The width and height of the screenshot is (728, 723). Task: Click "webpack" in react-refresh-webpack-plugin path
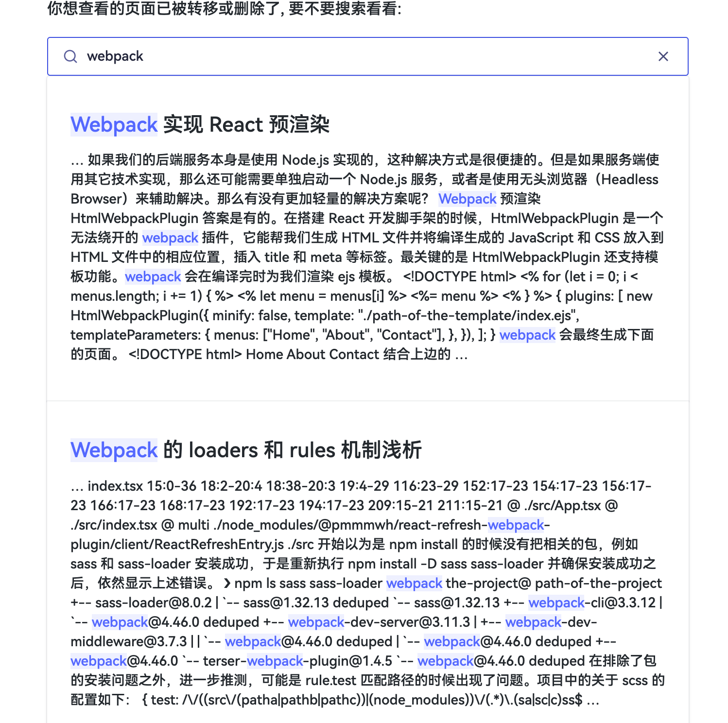click(516, 525)
